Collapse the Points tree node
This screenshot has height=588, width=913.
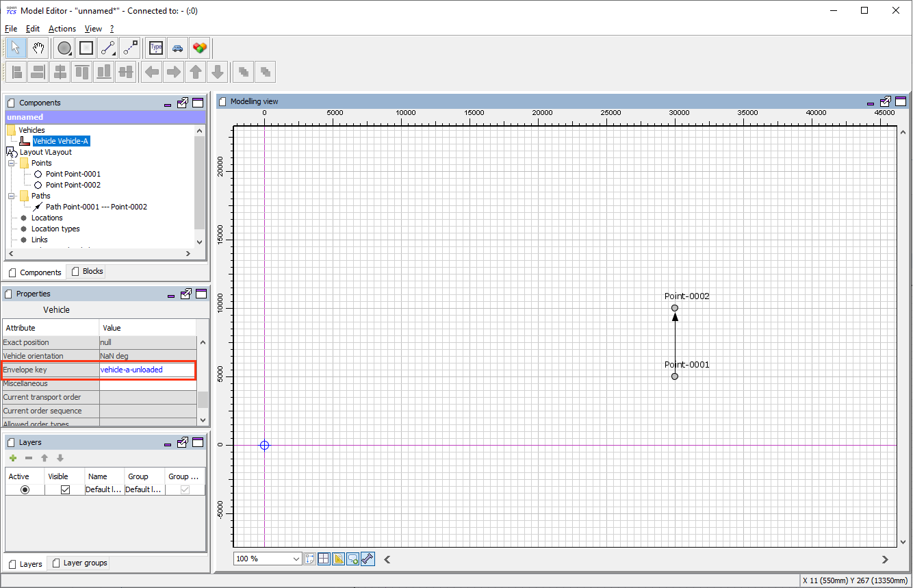(12, 163)
